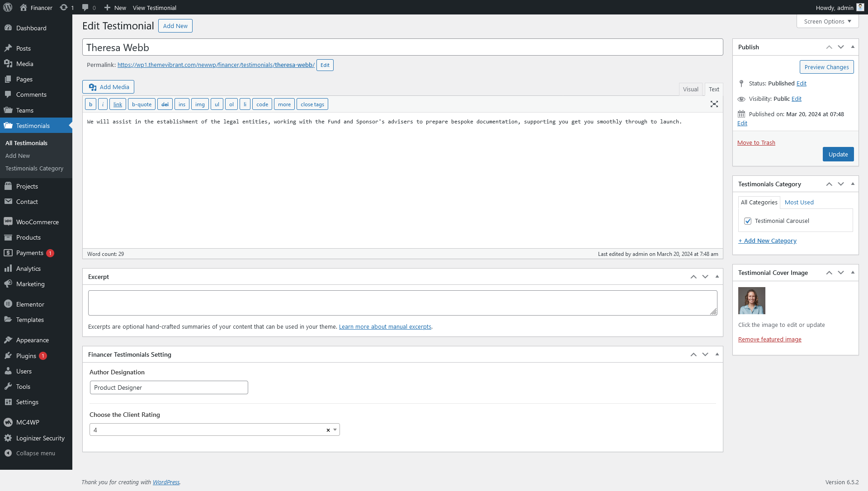
Task: Open Plugins menu with update badge
Action: pyautogui.click(x=26, y=356)
